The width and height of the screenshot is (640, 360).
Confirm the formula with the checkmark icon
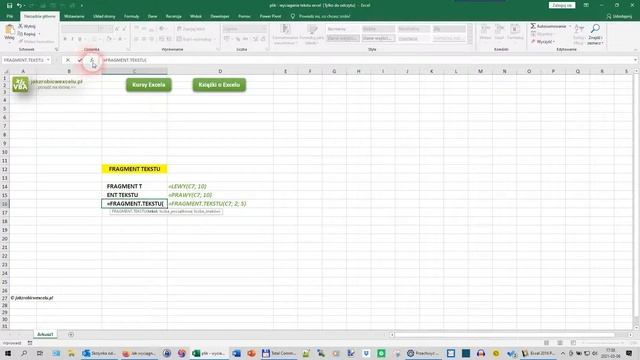click(80, 60)
